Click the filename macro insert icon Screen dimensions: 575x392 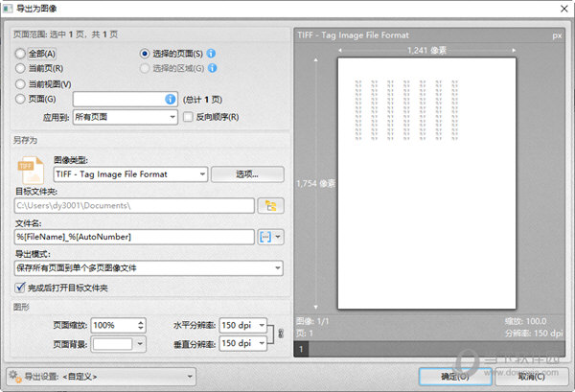click(265, 237)
